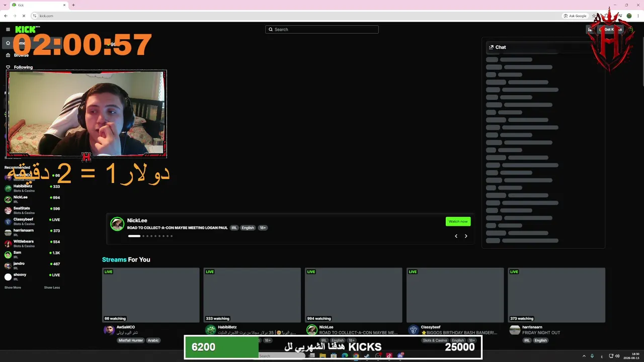Open the AwSaMCO stream thumbnail
This screenshot has width=644, height=362.
tap(151, 295)
